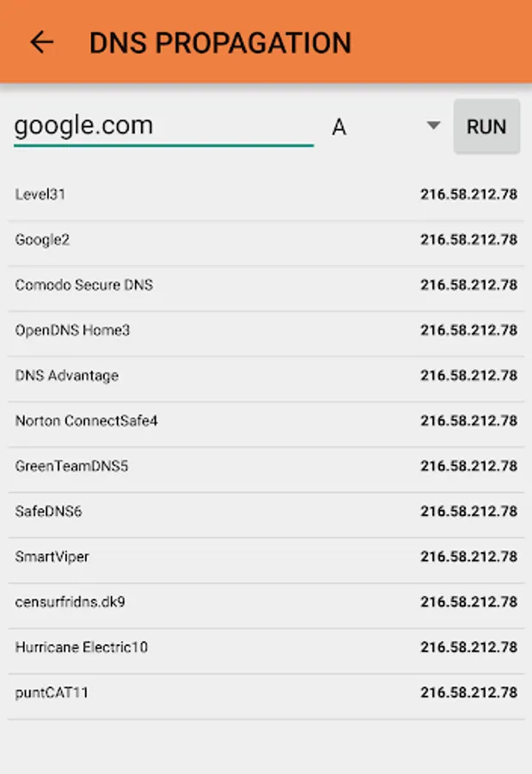Click the censurfridns.dk9 result row
This screenshot has width=532, height=774.
[172, 602]
